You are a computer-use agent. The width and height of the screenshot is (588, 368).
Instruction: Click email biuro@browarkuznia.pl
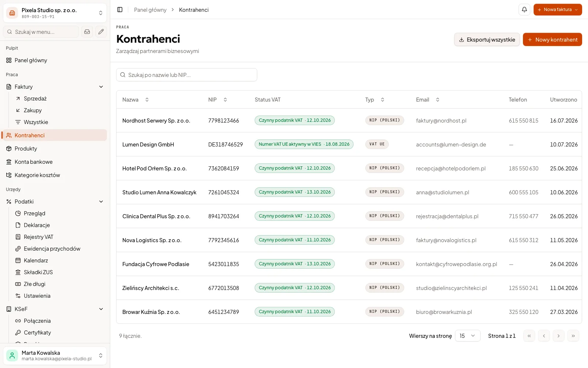(x=444, y=312)
